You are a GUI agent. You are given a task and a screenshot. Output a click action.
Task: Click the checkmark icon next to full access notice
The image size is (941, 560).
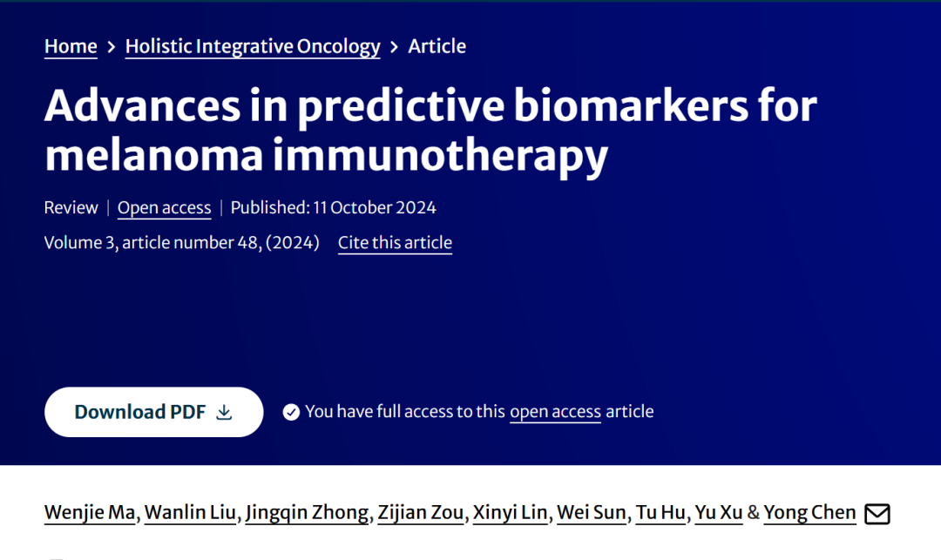pos(291,412)
